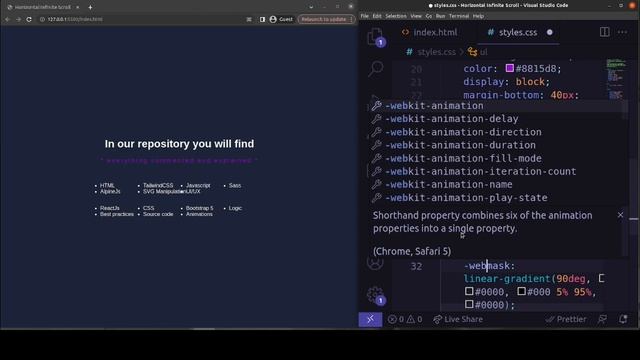Click unsaved dot on styles.css tab
This screenshot has height=360, width=640.
point(550,32)
